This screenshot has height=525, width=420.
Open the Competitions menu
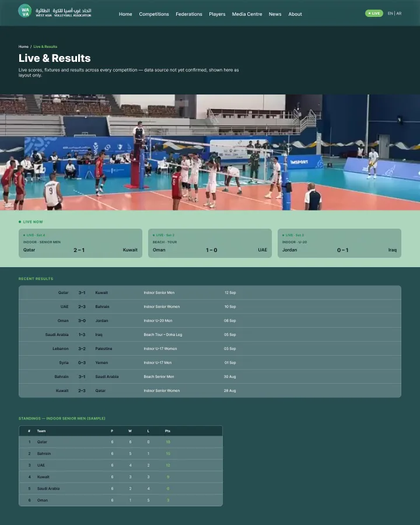154,14
